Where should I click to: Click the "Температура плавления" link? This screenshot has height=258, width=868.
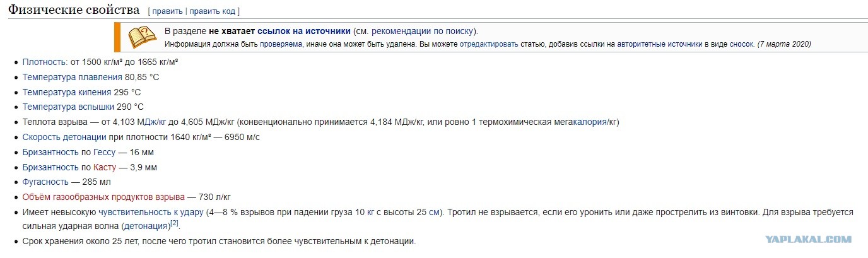(73, 77)
